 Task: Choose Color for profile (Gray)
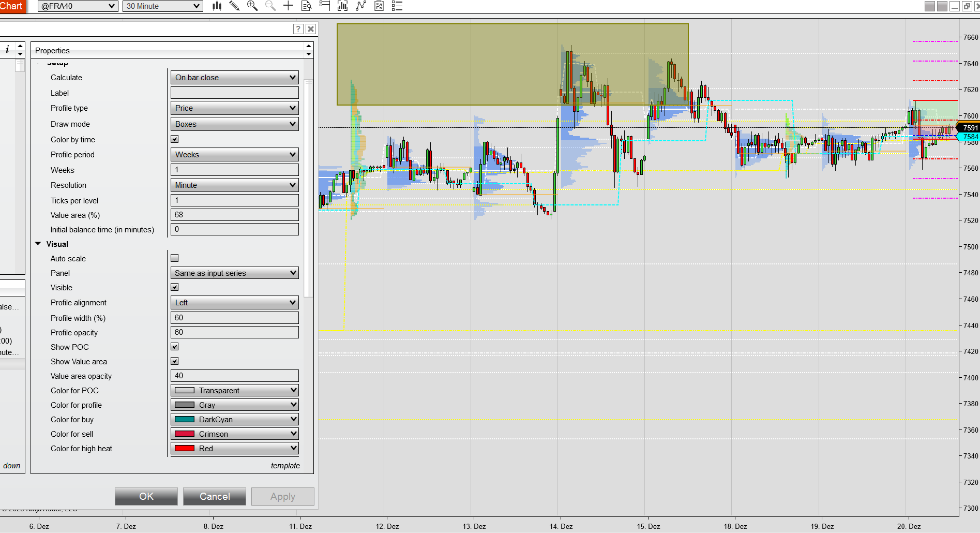click(235, 405)
